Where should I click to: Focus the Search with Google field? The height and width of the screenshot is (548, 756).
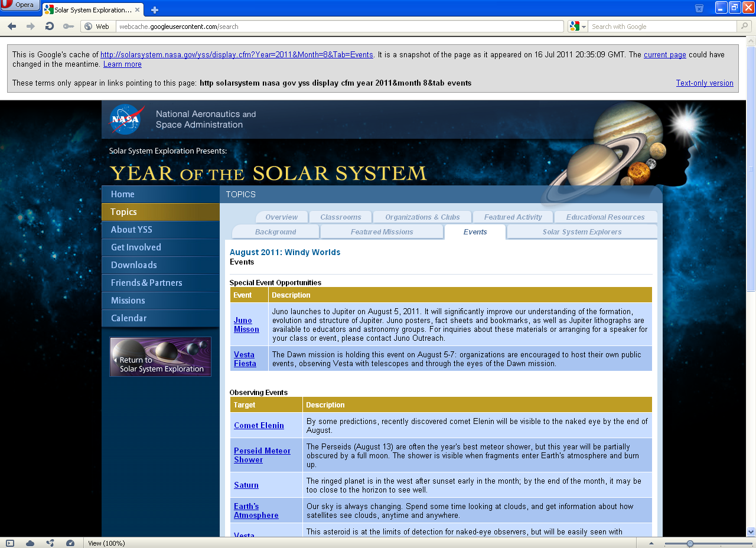(x=663, y=27)
